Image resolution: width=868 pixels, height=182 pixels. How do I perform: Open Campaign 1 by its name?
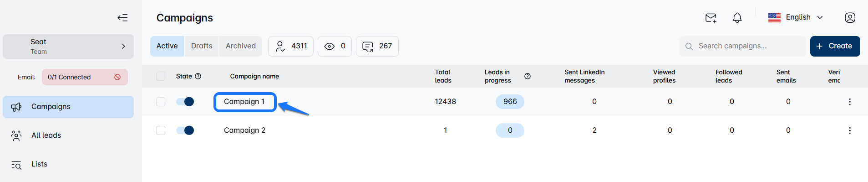pyautogui.click(x=244, y=102)
